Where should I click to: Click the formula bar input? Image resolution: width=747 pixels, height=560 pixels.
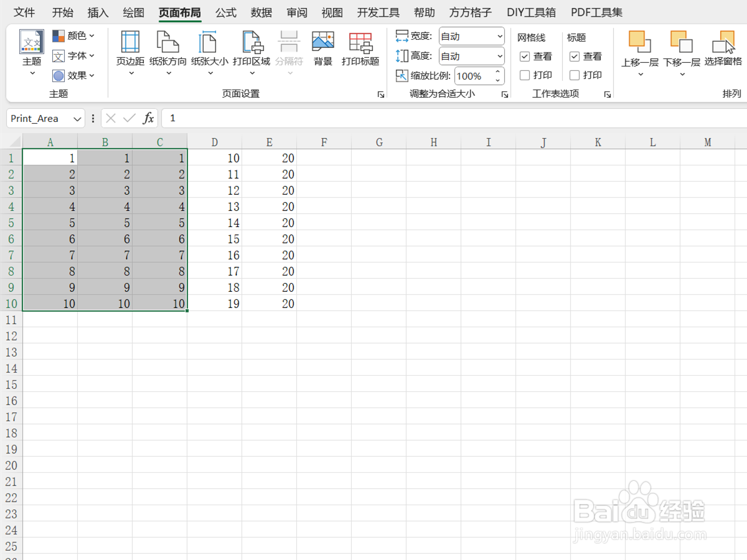coord(454,118)
